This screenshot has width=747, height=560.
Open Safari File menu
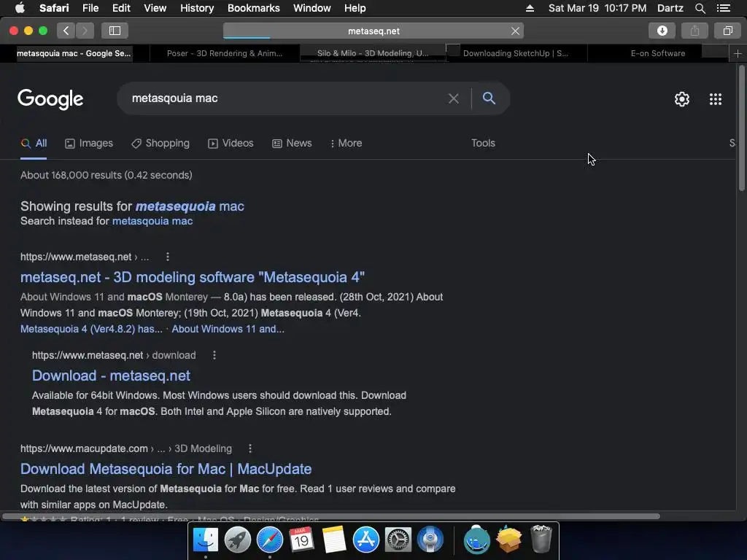pos(90,8)
